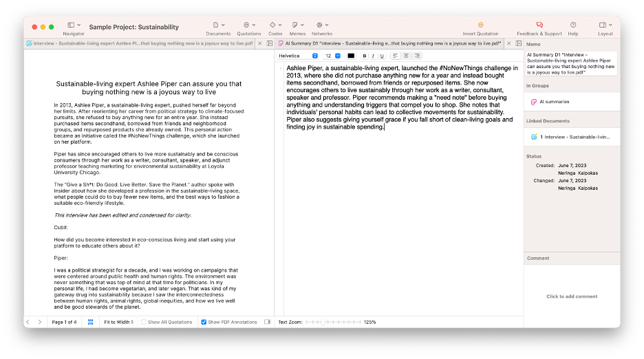644x359 pixels.
Task: Click the black text color swatch
Action: [351, 56]
